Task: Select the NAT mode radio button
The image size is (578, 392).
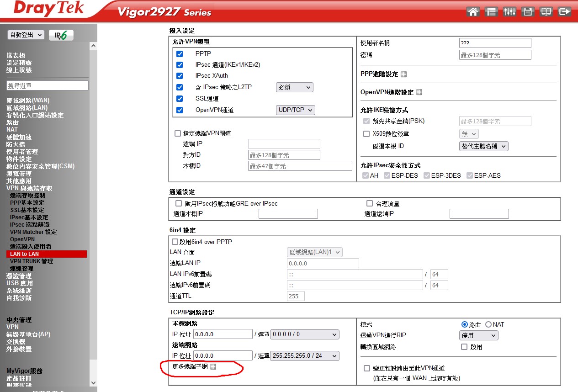Action: click(x=488, y=324)
